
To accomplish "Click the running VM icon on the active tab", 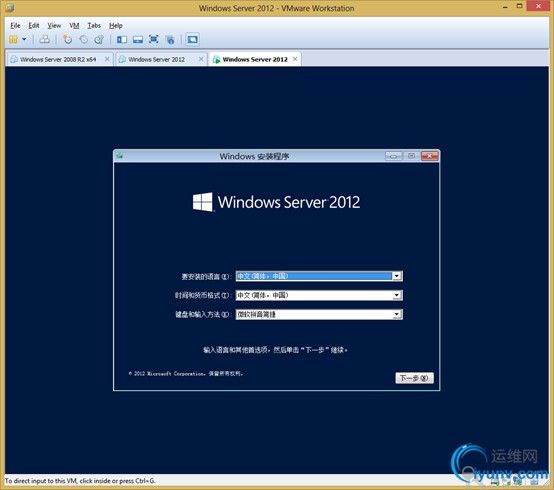I will point(216,60).
